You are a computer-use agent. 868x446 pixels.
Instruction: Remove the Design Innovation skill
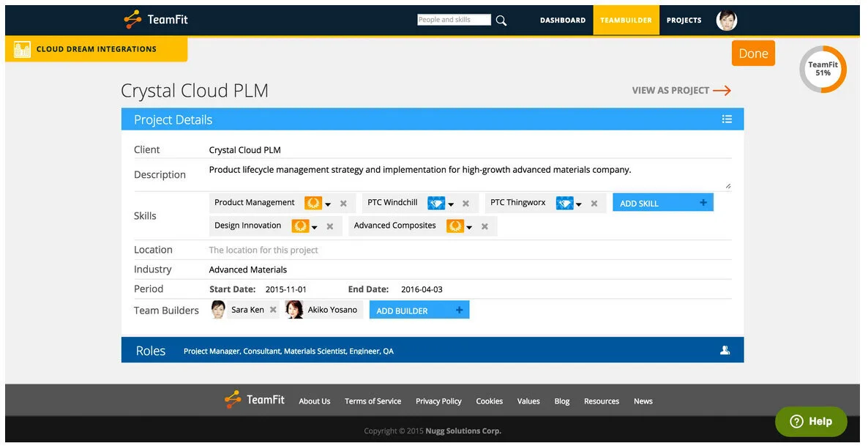click(330, 226)
